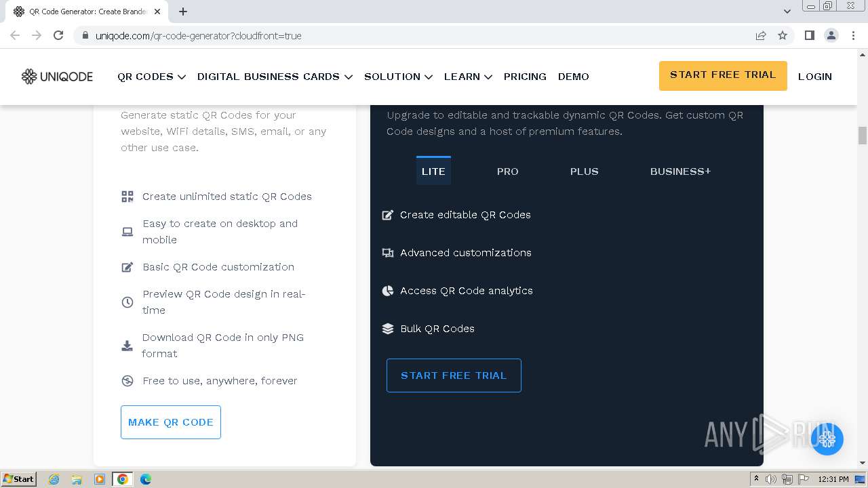Click the 'Create unlimited static QR Codes' text
868x488 pixels.
pos(227,197)
